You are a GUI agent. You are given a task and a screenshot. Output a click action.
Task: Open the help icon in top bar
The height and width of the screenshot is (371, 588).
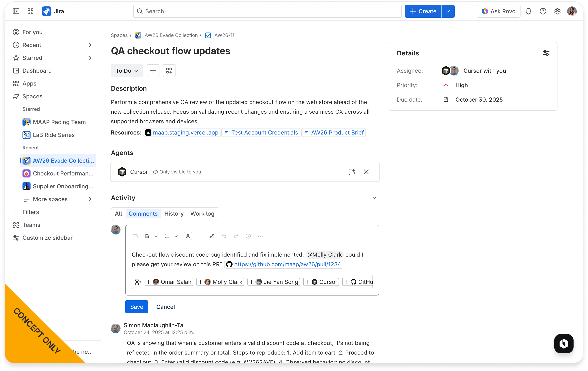pyautogui.click(x=543, y=11)
